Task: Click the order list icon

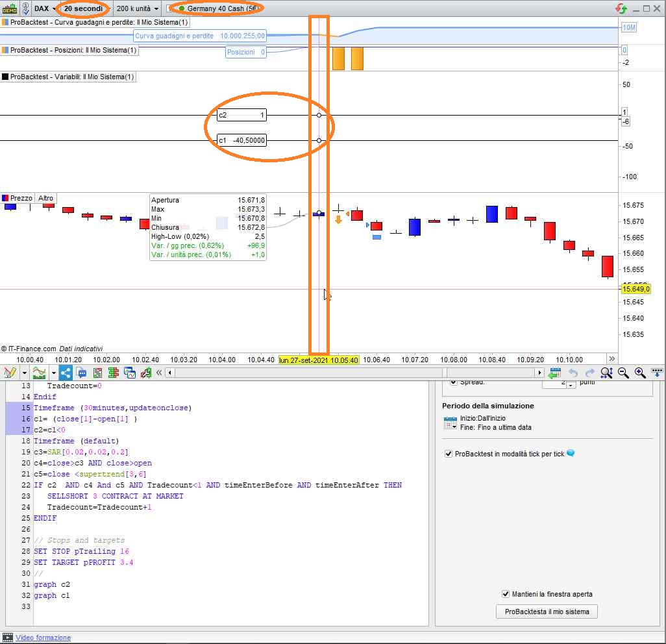Action: (x=97, y=373)
